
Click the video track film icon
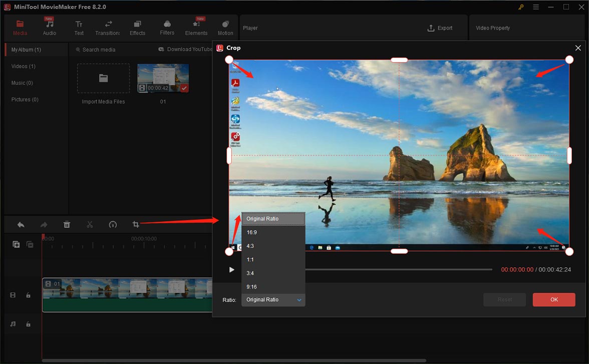(x=13, y=295)
